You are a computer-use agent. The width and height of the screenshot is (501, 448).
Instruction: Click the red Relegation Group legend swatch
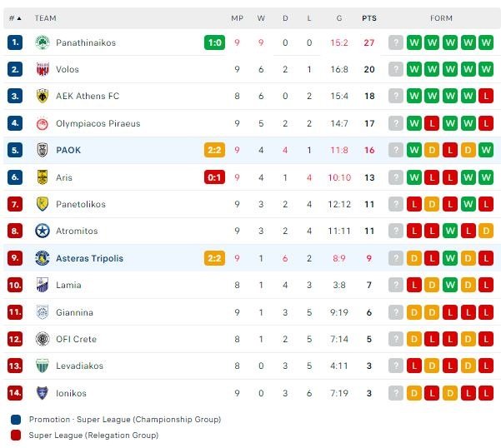click(x=16, y=435)
